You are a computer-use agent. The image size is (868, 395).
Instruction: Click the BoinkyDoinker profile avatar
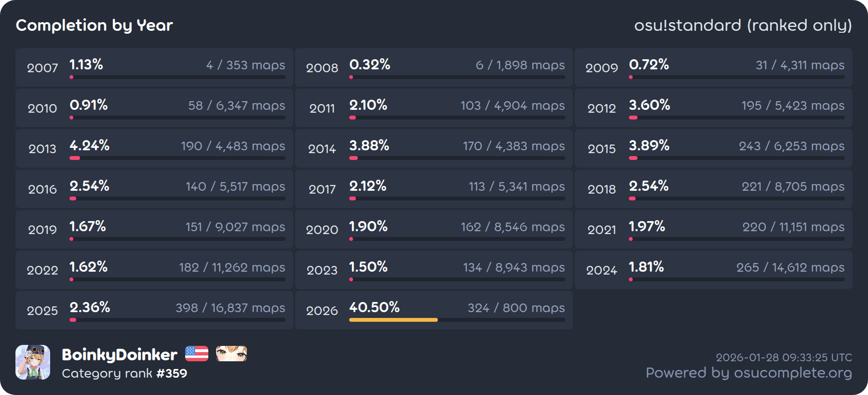pyautogui.click(x=33, y=362)
